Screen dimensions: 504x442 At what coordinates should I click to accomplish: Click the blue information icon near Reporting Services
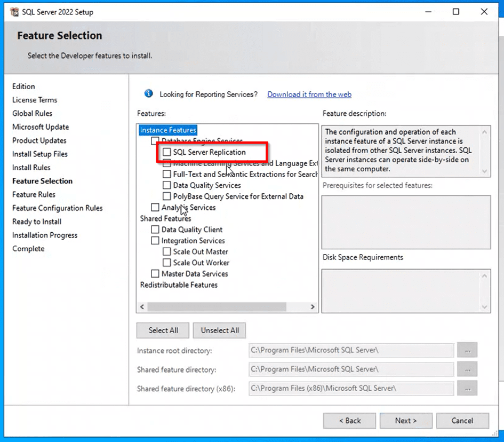click(x=148, y=93)
